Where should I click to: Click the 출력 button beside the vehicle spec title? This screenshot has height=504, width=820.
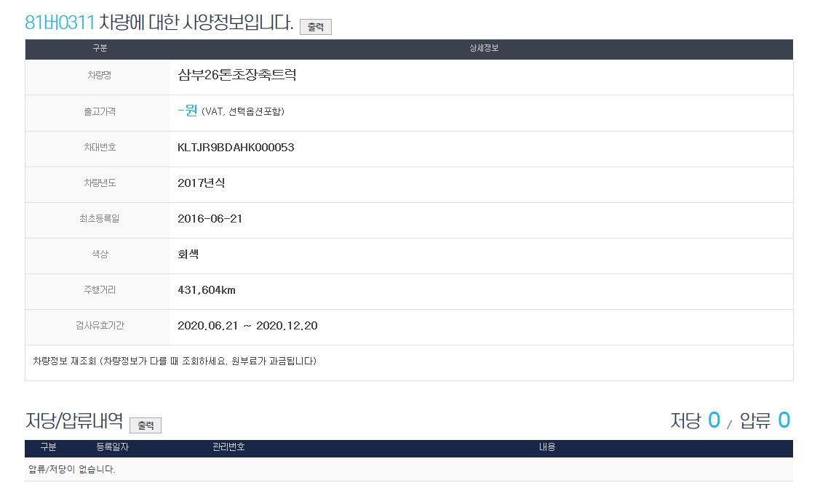[x=315, y=27]
